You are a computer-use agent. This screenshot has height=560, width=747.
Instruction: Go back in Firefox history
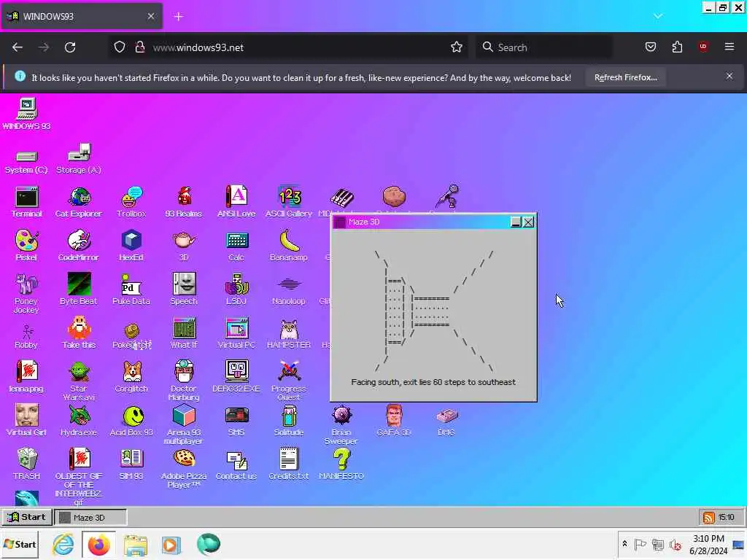(18, 47)
